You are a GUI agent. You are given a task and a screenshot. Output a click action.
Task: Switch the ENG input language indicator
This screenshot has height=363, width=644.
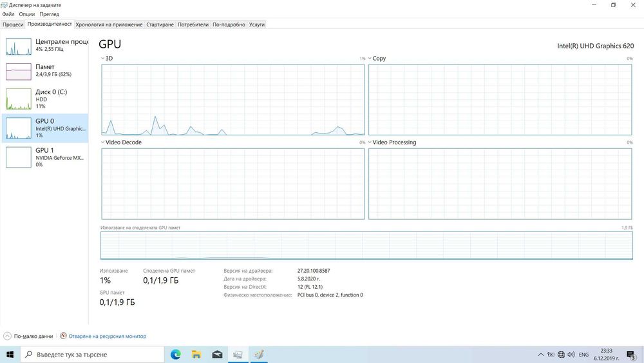583,355
